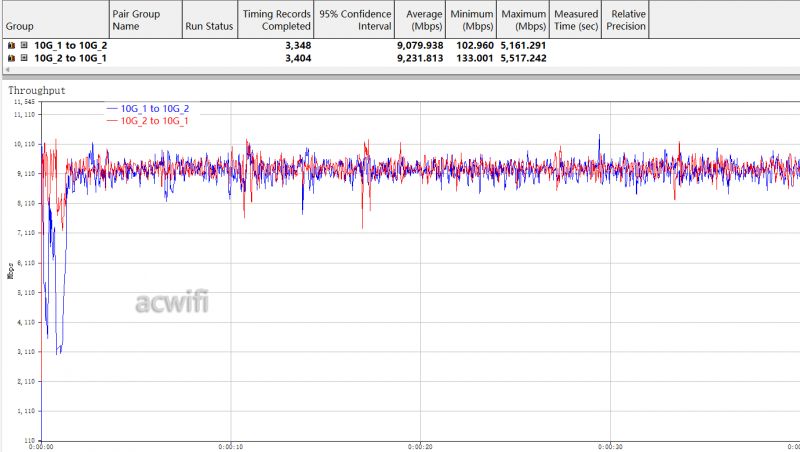Click the table's horizontal scrollbar left arrow
Screen dimensions: 800x452
(x=7, y=70)
